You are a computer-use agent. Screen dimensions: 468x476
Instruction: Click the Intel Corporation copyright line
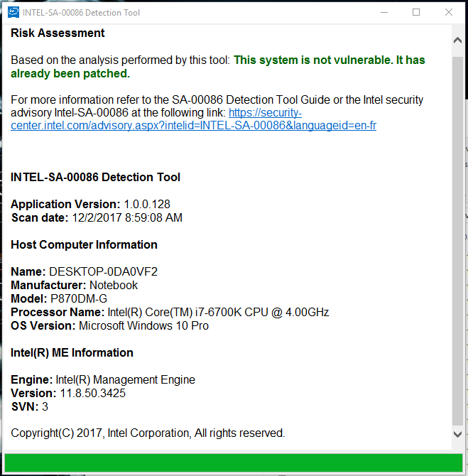[x=148, y=433]
